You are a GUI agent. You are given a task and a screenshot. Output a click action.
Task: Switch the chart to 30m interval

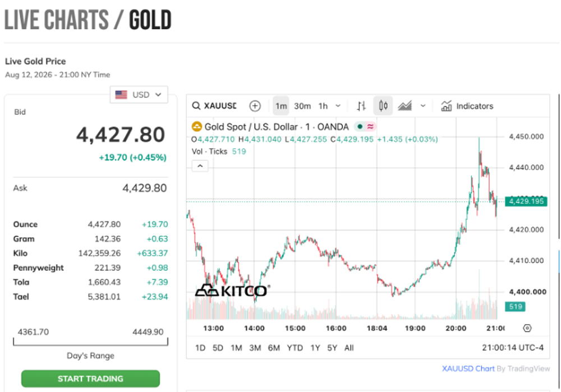[302, 106]
